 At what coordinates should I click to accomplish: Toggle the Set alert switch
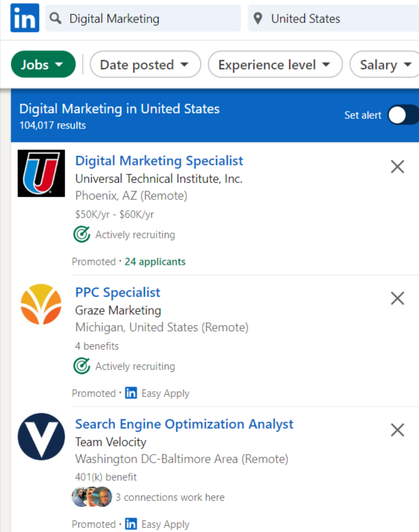coord(403,115)
